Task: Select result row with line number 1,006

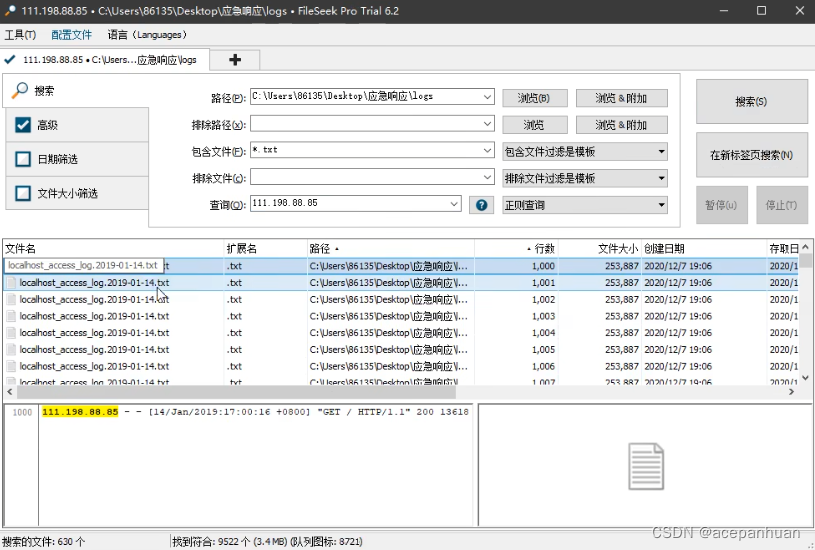Action: point(401,366)
